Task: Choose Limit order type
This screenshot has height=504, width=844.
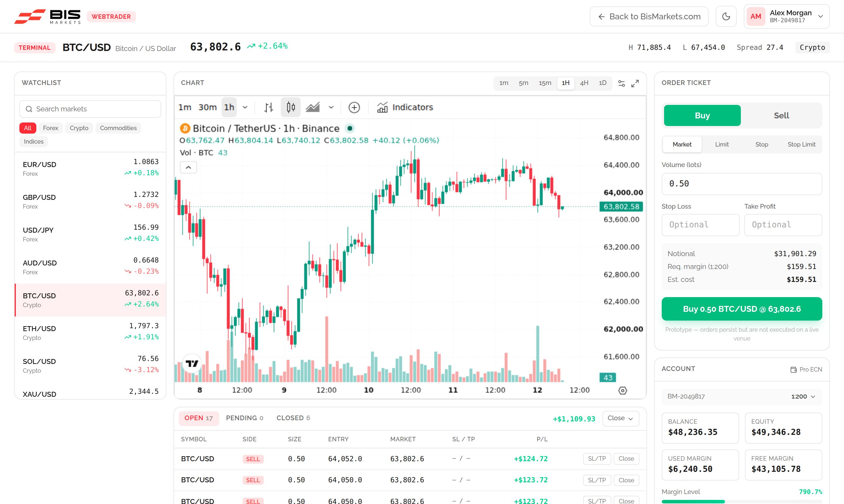Action: (x=722, y=144)
